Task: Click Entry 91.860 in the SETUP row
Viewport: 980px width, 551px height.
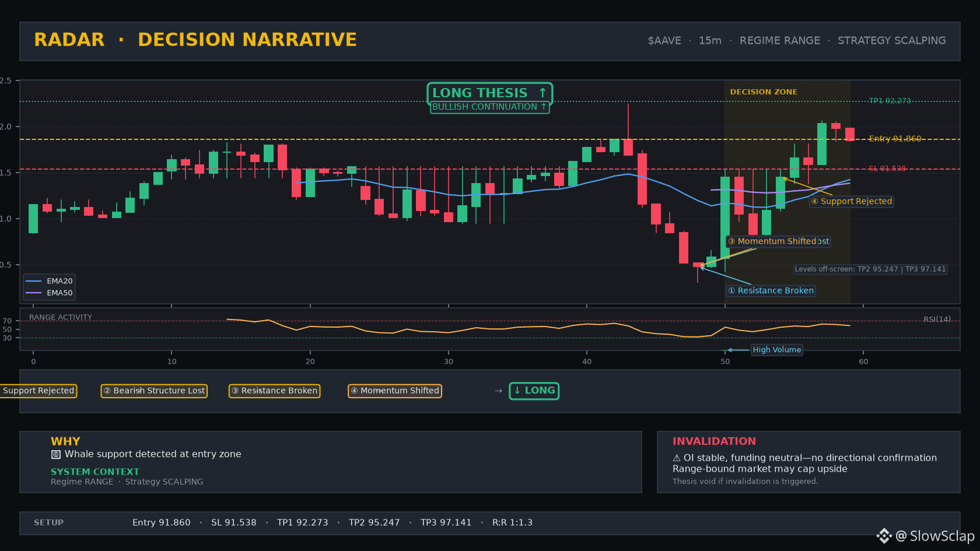Action: tap(162, 523)
